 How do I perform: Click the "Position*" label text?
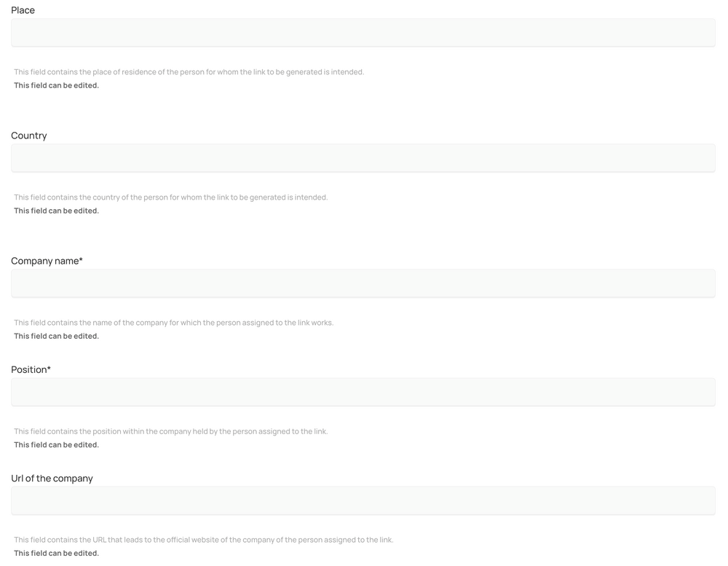[31, 369]
